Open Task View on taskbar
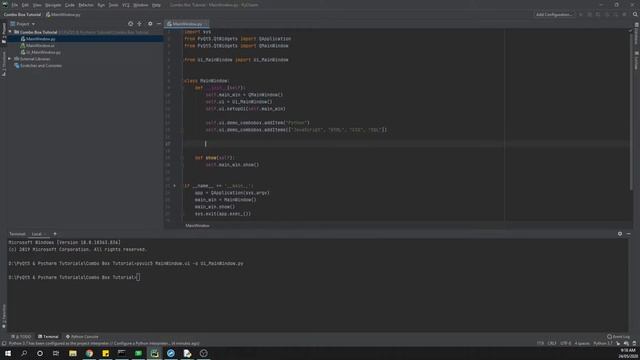Screen dimensions: 640x360 (56, 353)
